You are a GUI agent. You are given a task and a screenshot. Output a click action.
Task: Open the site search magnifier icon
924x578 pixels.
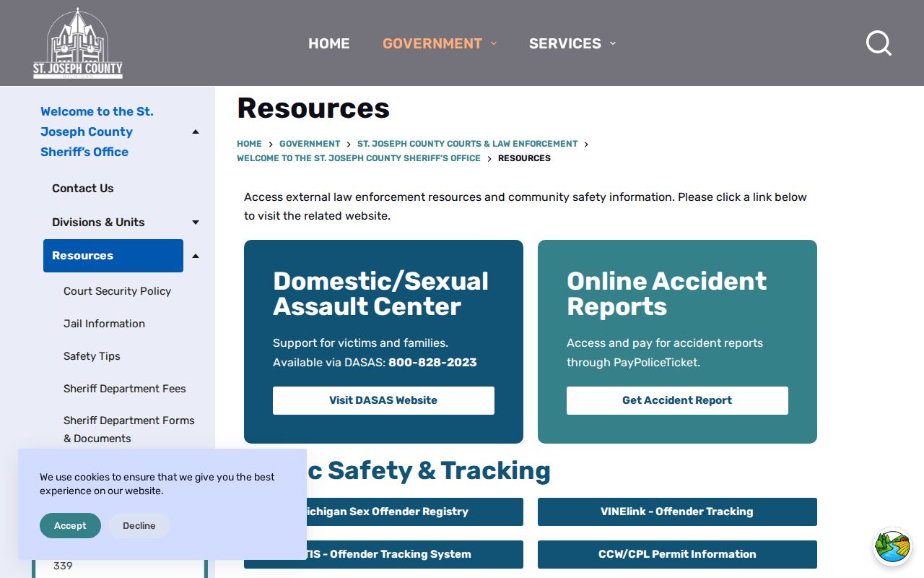(879, 43)
